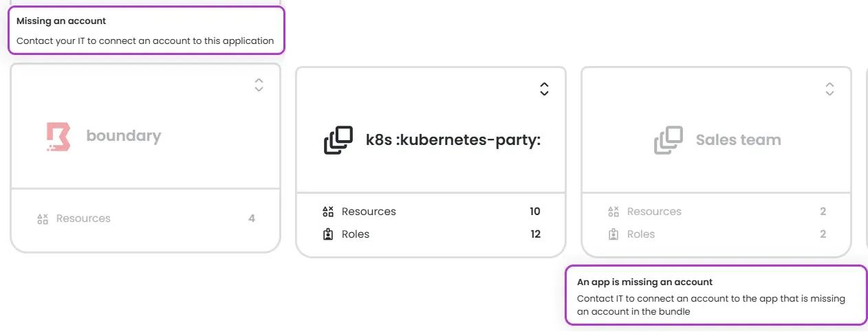The width and height of the screenshot is (868, 336).
Task: Click the Resources count 10 in k8s card
Action: [535, 212]
